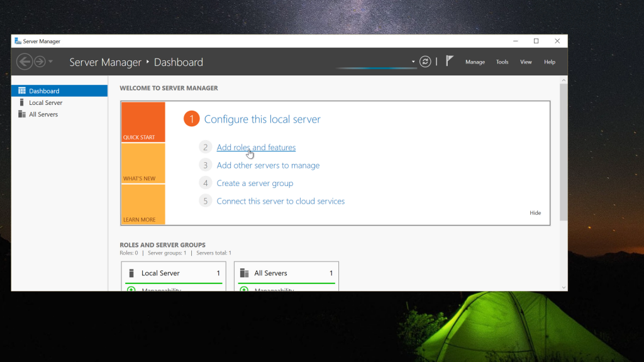Click Add roles and features link
Screen dimensions: 644x362
pos(256,147)
